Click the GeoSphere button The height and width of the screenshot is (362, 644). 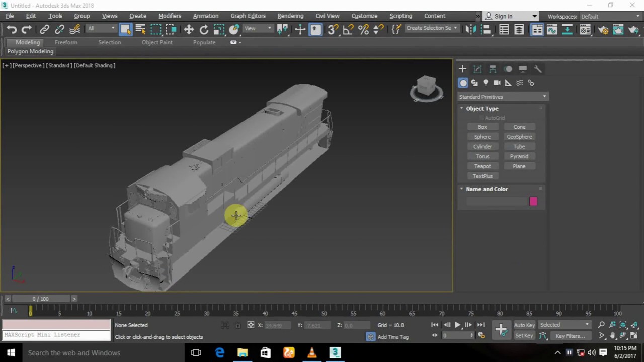519,137
